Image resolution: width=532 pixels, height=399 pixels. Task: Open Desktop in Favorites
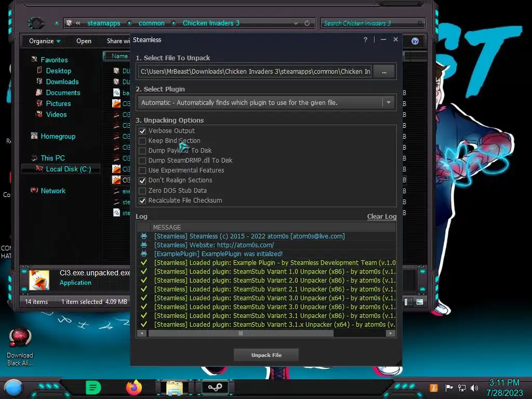58,71
